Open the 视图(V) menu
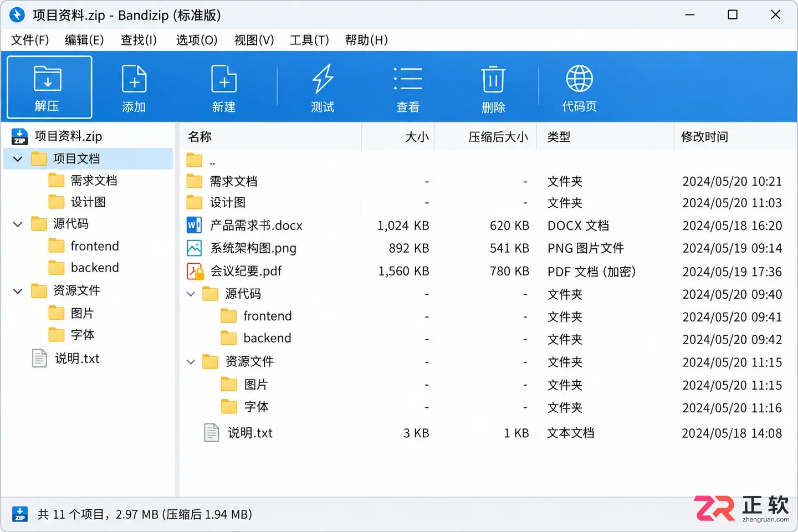 pyautogui.click(x=254, y=40)
